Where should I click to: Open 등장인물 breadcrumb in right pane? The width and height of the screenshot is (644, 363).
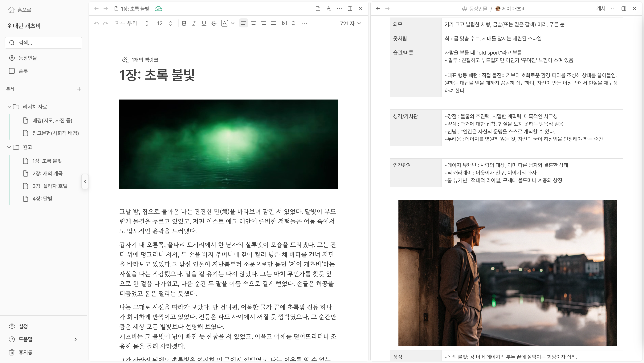tap(475, 9)
